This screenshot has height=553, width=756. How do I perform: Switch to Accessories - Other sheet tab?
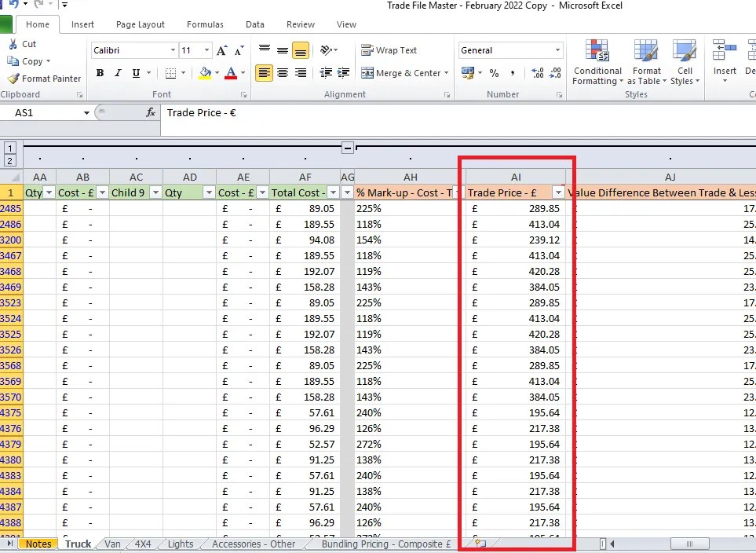pos(254,544)
